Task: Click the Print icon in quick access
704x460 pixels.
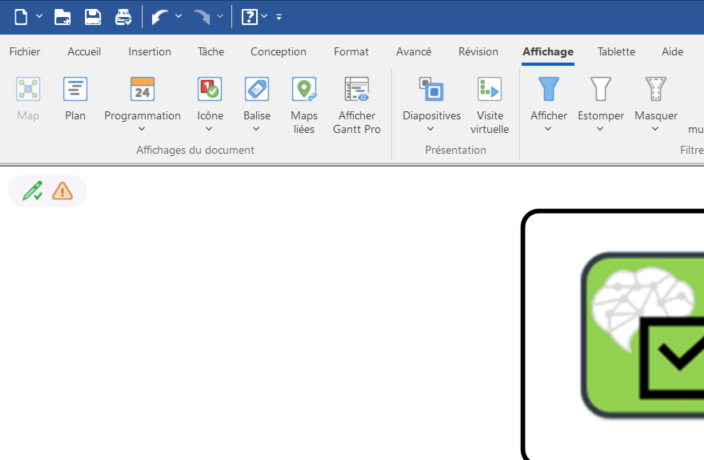Action: coord(122,16)
